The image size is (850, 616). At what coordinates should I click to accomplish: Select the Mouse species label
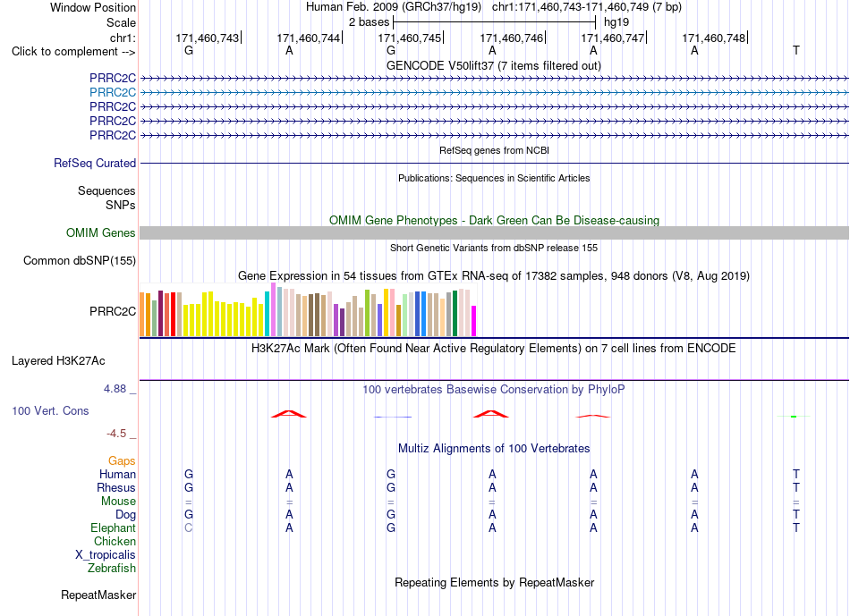(118, 502)
